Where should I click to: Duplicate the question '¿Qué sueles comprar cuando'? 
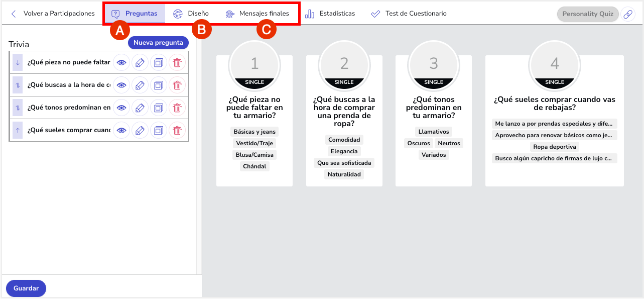(x=159, y=130)
